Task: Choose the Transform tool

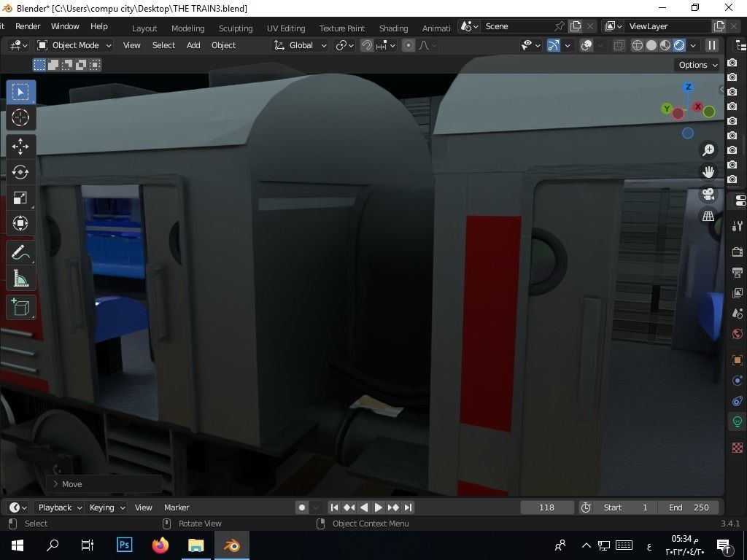Action: coord(20,223)
